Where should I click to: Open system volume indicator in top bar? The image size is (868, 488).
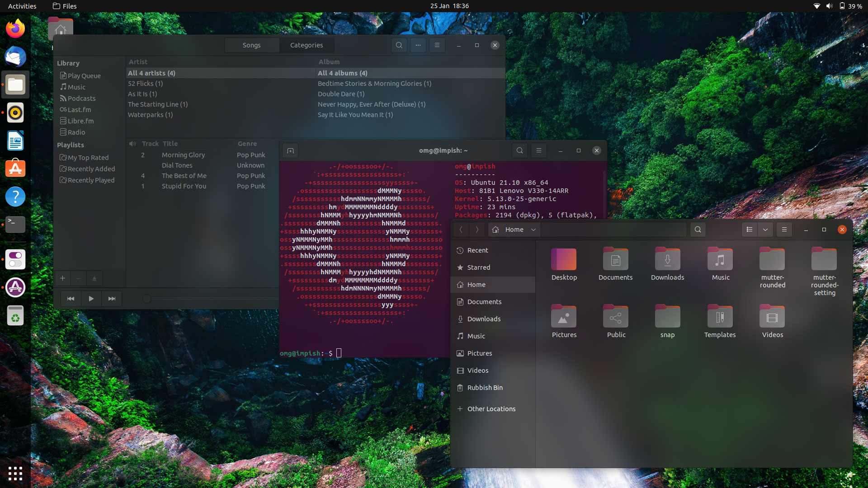click(829, 6)
